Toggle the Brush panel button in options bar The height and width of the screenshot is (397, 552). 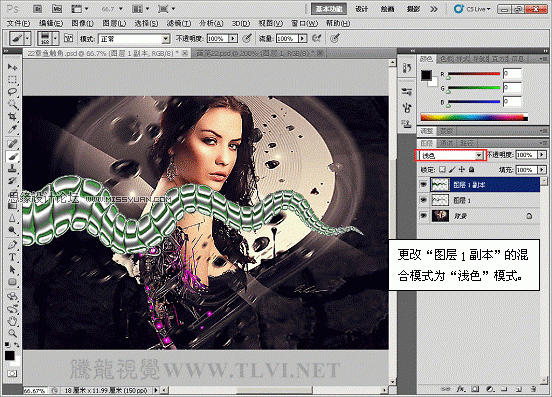[68, 38]
